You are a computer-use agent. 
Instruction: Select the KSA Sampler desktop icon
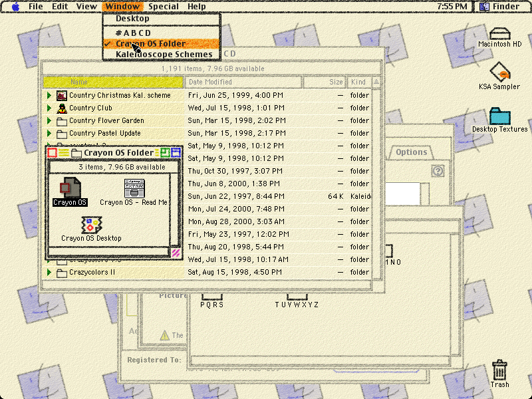coord(500,72)
